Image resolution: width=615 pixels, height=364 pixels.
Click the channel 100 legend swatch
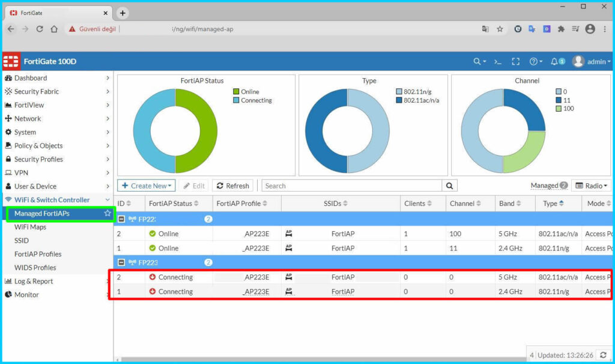click(x=559, y=109)
